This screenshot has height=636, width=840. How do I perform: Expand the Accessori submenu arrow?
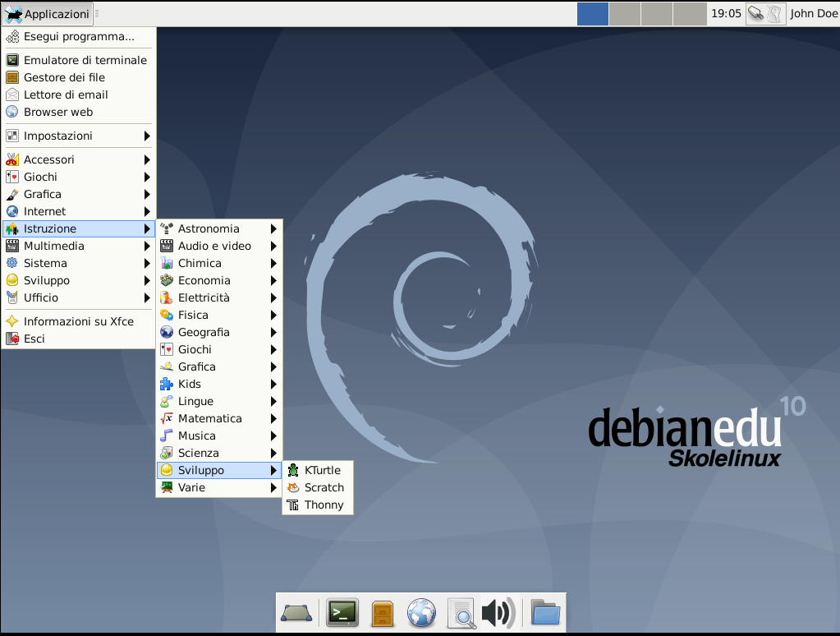click(147, 159)
